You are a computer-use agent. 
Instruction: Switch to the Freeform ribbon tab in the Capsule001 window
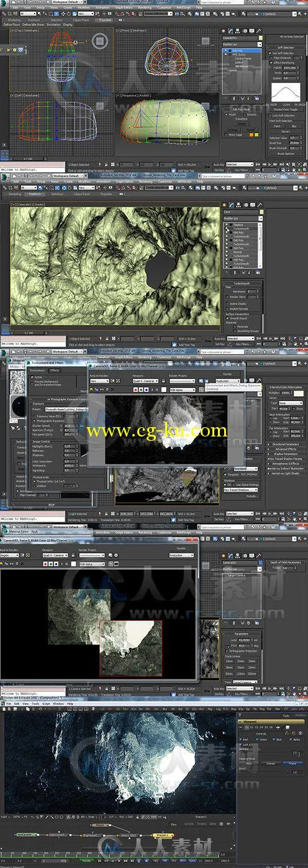tap(34, 20)
